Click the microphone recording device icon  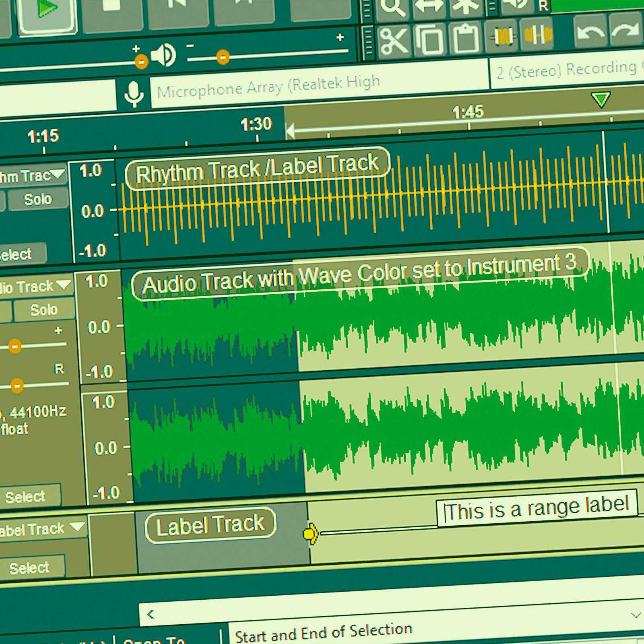coord(134,95)
